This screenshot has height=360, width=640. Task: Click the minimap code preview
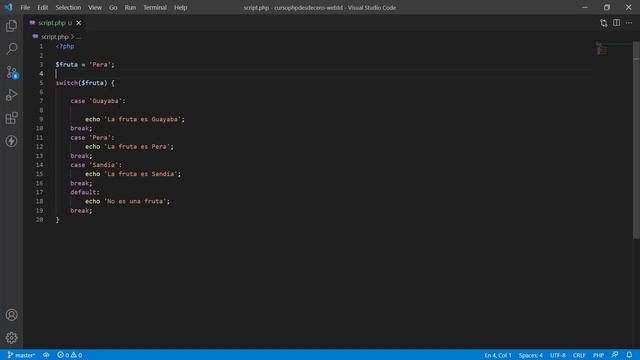coord(601,49)
